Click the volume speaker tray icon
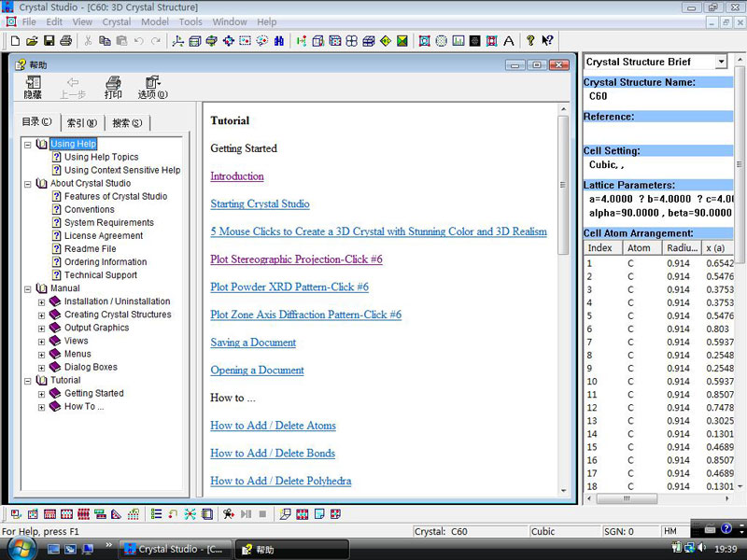Viewport: 747px width, 560px height. tap(702, 548)
